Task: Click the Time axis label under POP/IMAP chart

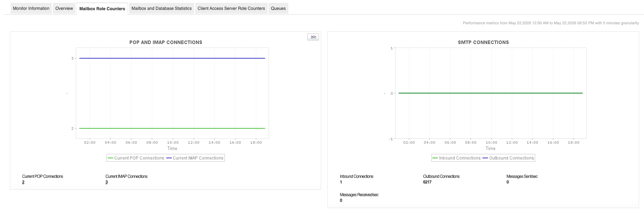Action: coord(172,149)
